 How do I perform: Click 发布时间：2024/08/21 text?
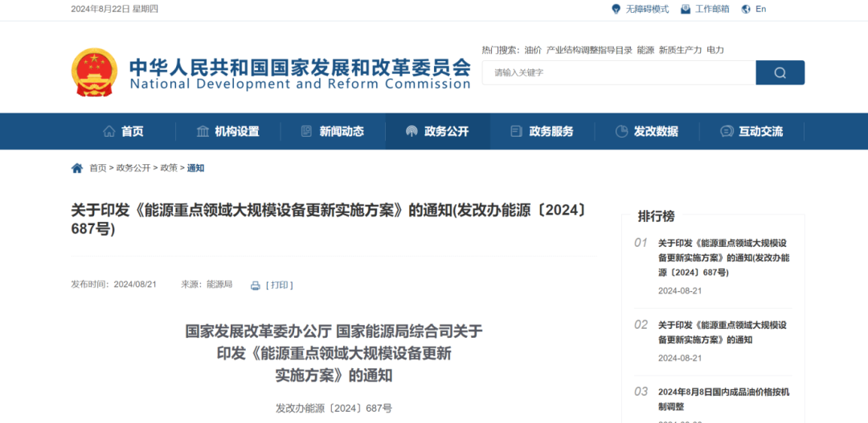coord(114,285)
